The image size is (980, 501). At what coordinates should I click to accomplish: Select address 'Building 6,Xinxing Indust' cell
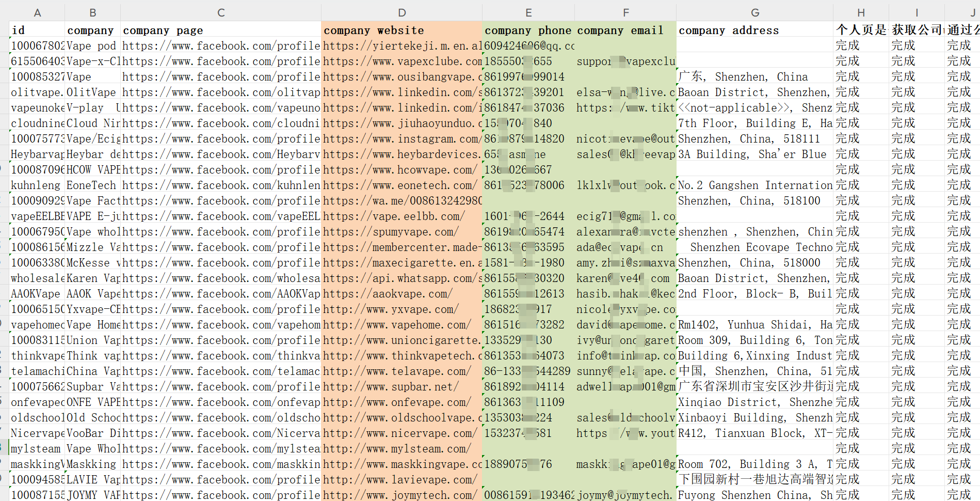755,355
